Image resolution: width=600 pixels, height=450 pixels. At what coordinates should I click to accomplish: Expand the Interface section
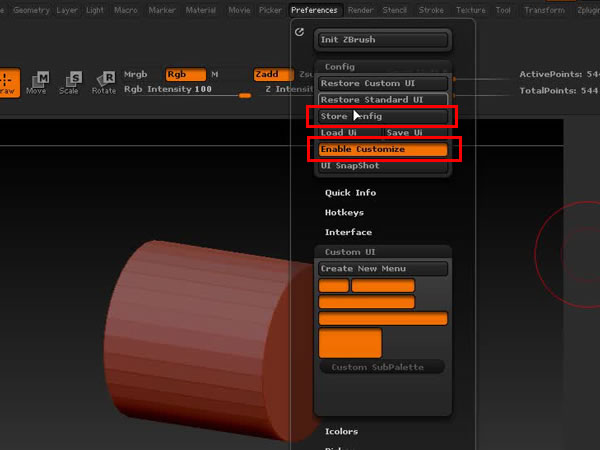coord(348,232)
